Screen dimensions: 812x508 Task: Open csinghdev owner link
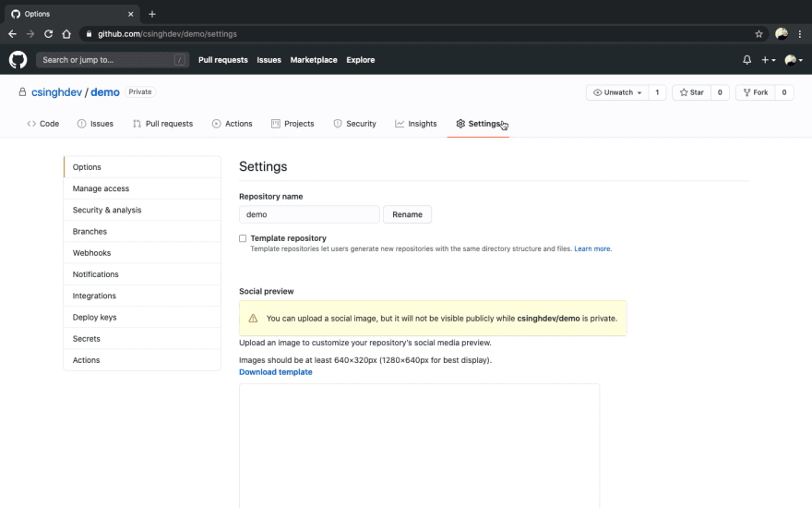(x=56, y=92)
